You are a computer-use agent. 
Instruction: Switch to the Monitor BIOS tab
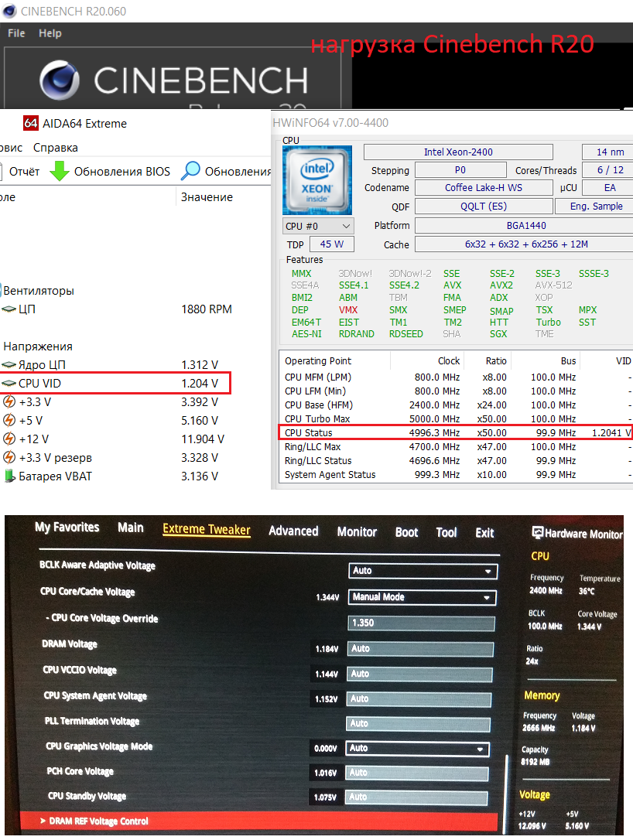click(357, 532)
